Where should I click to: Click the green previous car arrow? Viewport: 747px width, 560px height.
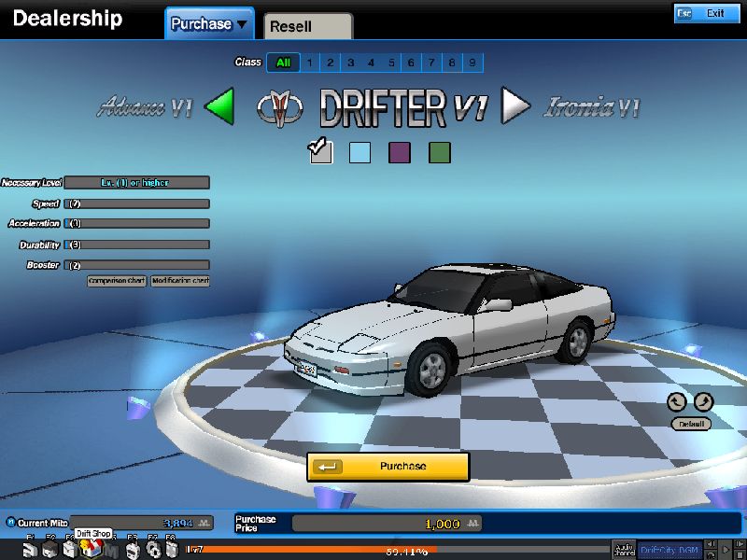pos(218,106)
